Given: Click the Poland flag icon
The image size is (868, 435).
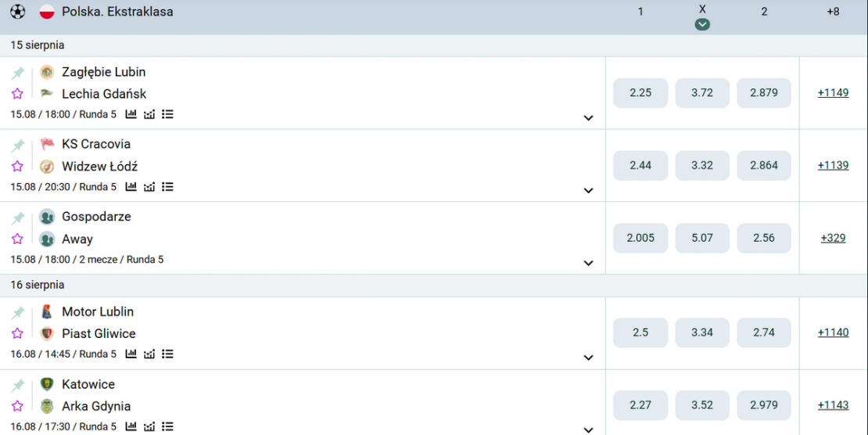Looking at the screenshot, I should 47,12.
